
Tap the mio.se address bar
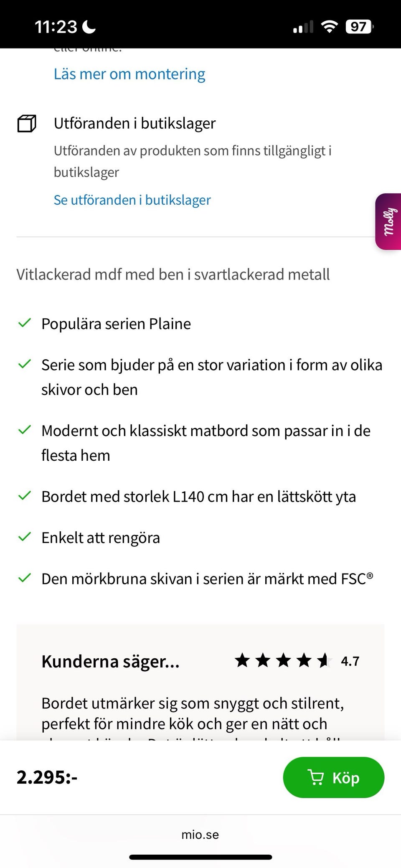click(x=200, y=835)
